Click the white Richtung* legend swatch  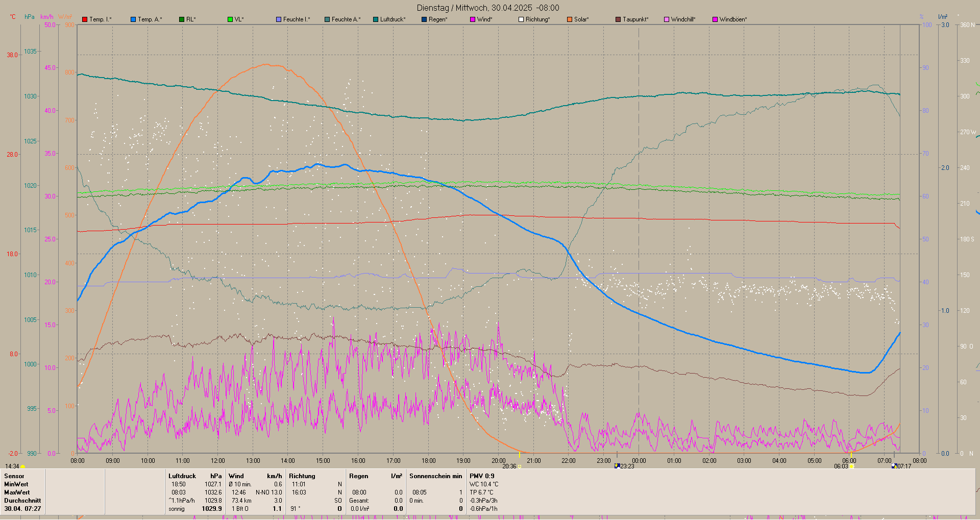(521, 19)
